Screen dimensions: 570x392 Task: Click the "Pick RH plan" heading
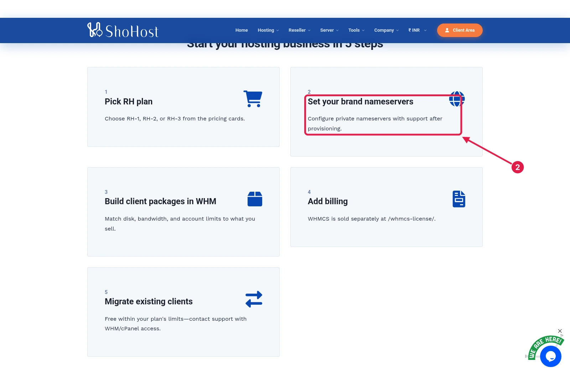pos(129,102)
